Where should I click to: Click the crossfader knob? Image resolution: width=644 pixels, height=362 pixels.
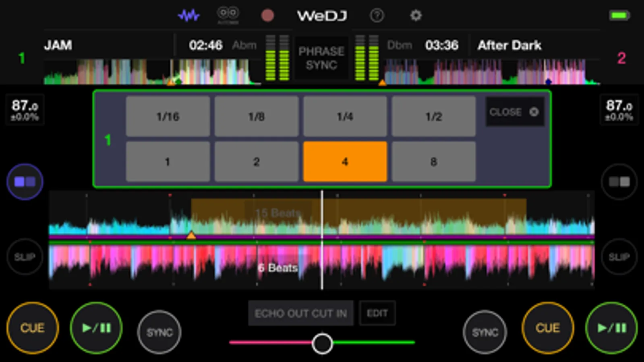[322, 343]
